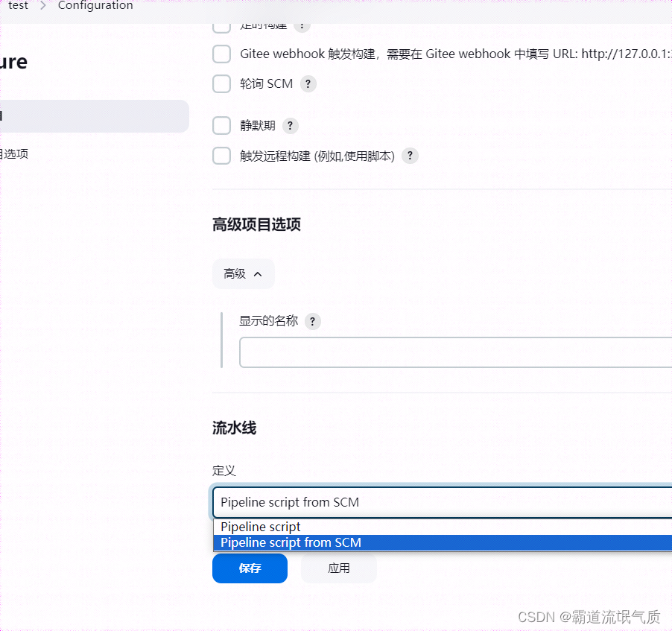Apply changes with the 应用 button
This screenshot has width=672, height=631.
coord(338,568)
